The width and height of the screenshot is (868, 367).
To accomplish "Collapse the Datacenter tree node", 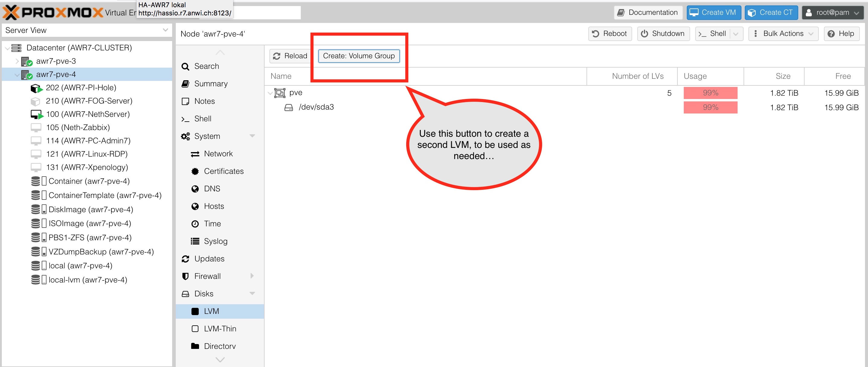I will tap(7, 48).
